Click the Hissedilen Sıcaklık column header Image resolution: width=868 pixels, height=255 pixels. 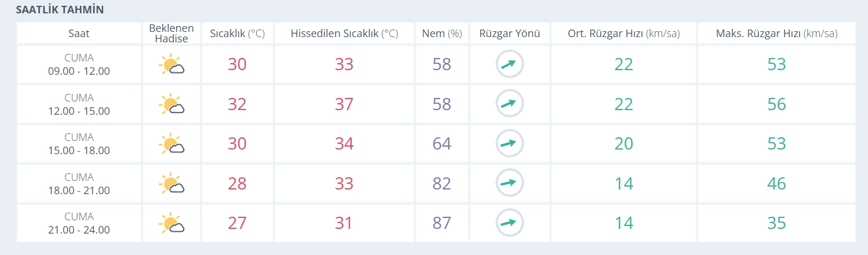[344, 34]
